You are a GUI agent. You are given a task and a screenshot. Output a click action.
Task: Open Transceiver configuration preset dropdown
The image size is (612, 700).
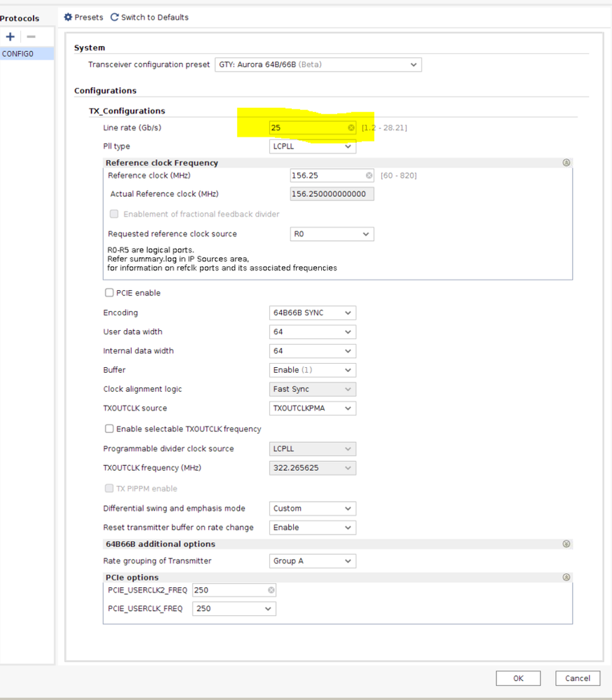[318, 64]
